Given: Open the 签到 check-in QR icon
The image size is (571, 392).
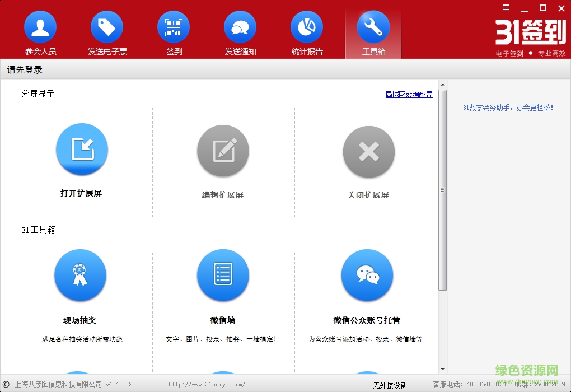Looking at the screenshot, I should pyautogui.click(x=174, y=28).
